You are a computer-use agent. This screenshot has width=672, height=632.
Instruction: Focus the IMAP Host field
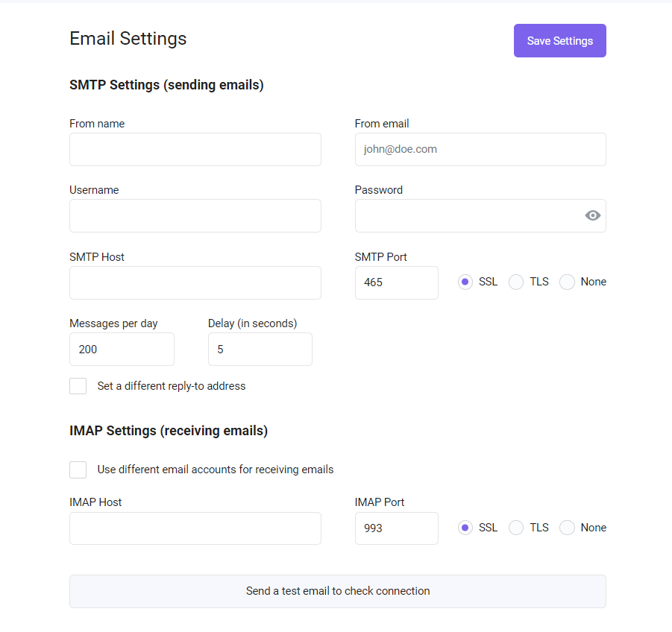[195, 528]
